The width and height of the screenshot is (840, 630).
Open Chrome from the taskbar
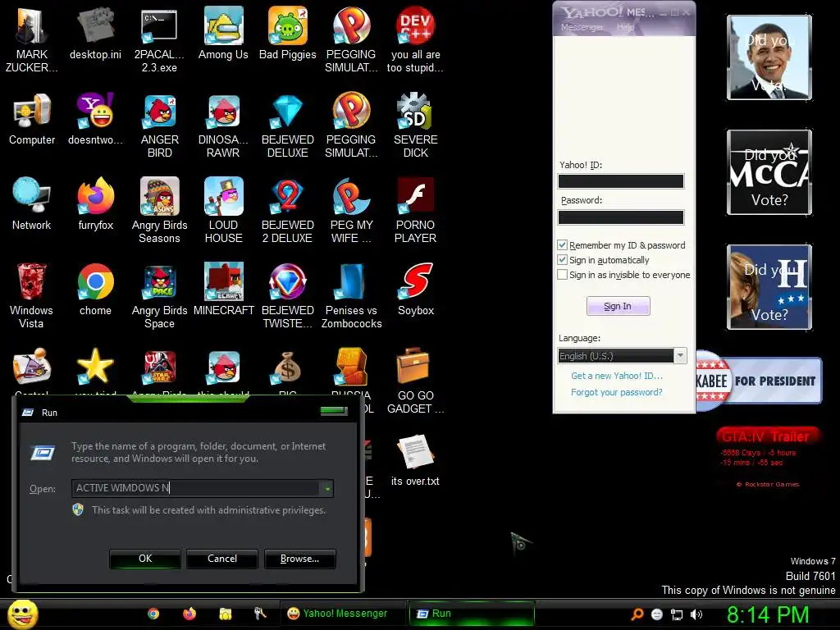[x=153, y=614]
